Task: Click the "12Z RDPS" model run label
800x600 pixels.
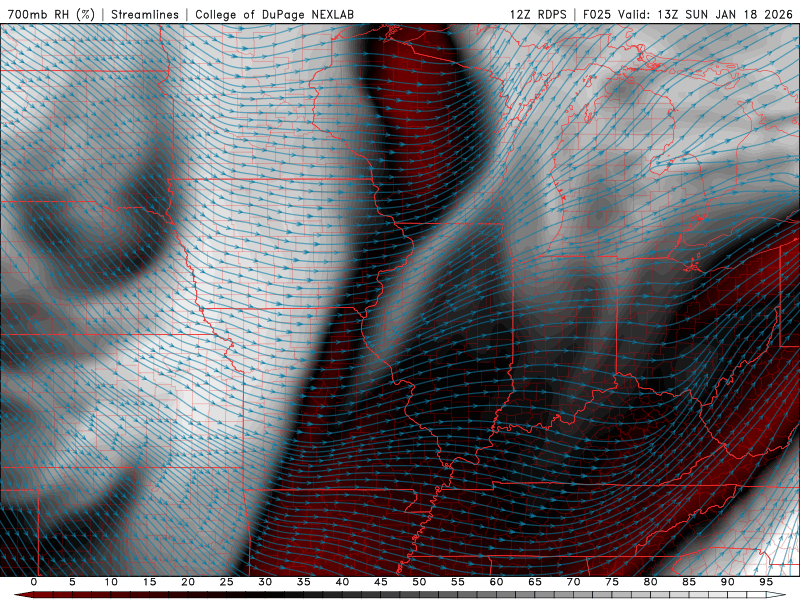Action: pyautogui.click(x=538, y=14)
